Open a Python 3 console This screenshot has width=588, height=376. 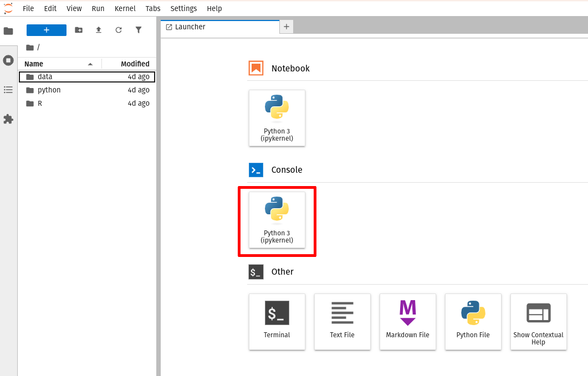pos(277,220)
